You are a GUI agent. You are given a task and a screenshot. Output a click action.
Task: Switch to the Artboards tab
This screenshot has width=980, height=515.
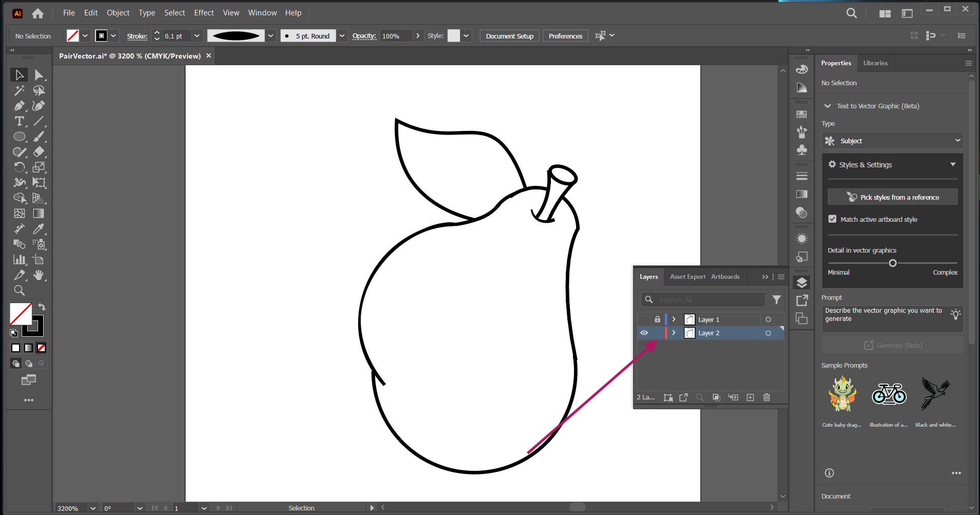click(x=725, y=277)
